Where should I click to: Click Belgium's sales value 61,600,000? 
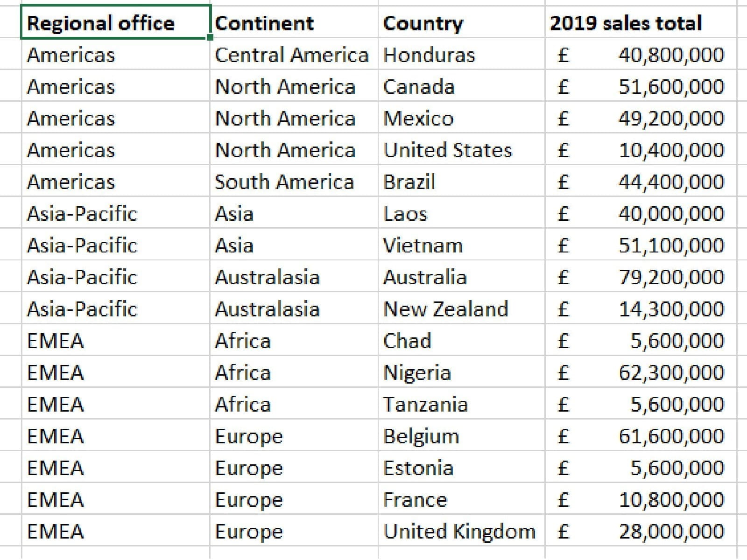tap(671, 436)
